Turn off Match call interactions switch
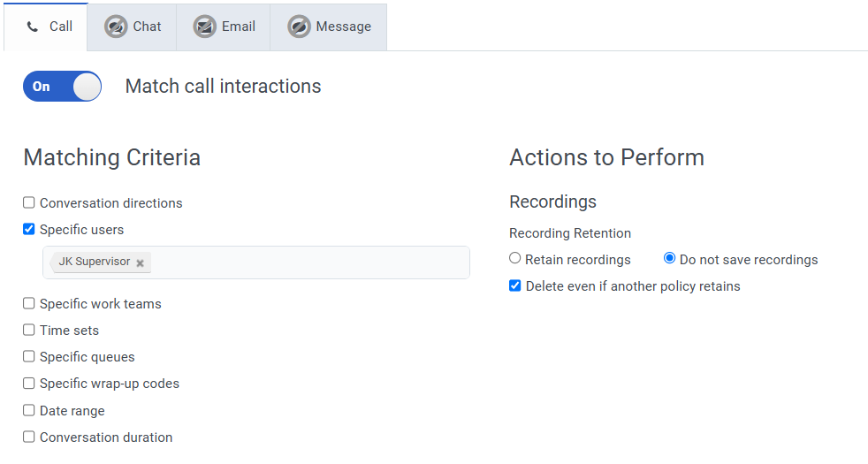This screenshot has height=464, width=868. (x=62, y=87)
